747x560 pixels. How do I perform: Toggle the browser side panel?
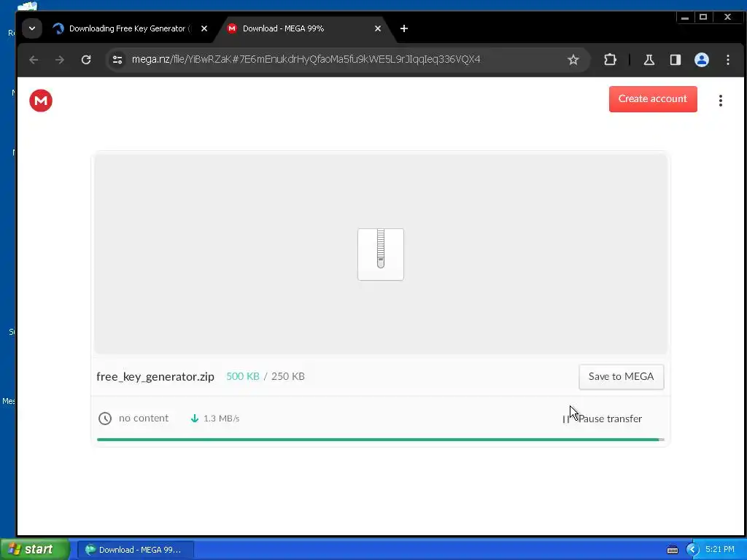675,60
